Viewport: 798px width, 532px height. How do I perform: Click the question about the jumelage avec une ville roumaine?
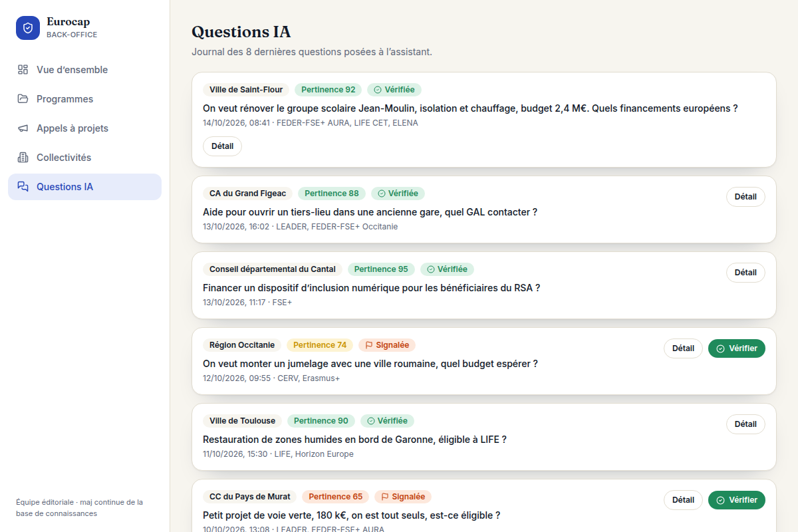coord(370,364)
